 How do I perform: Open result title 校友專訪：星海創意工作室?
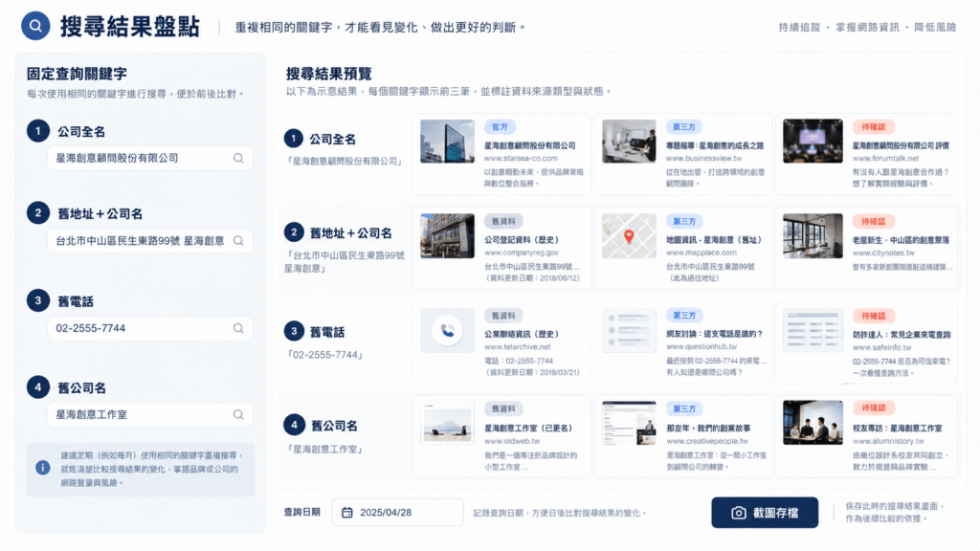pos(897,428)
